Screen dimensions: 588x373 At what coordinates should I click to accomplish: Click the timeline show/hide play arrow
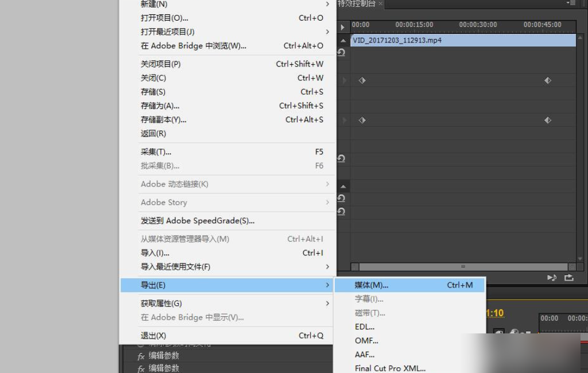point(342,28)
